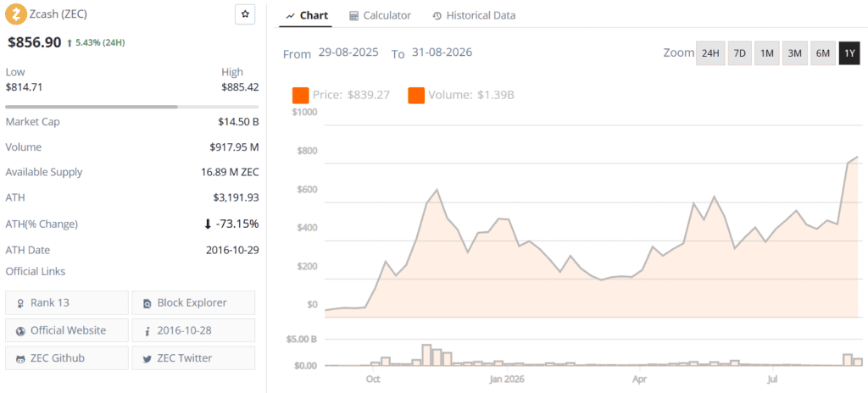Click the Available Supply 16.89 M ZEC
The image size is (868, 393).
tap(230, 172)
